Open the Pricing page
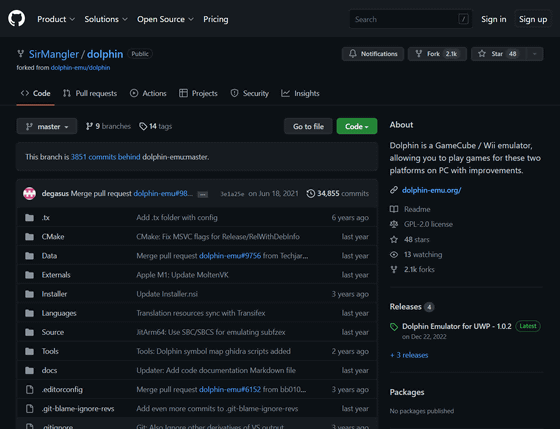Viewport: 560px width, 429px height. 216,19
